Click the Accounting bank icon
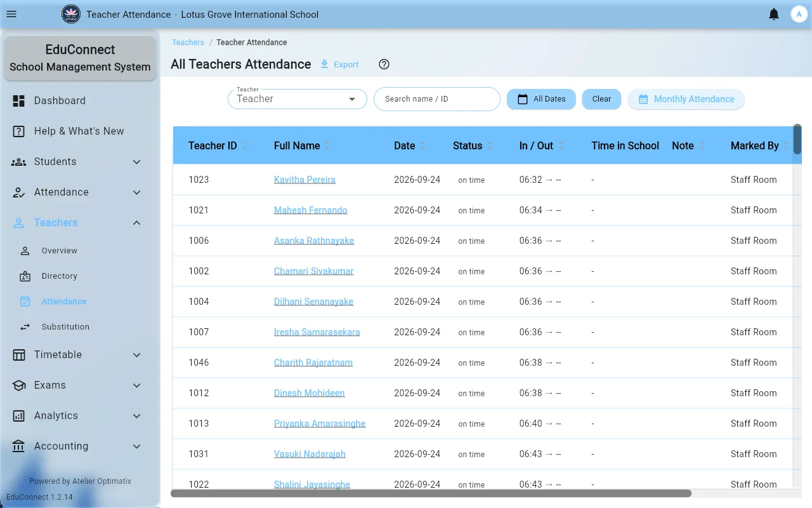812x508 pixels. click(19, 446)
